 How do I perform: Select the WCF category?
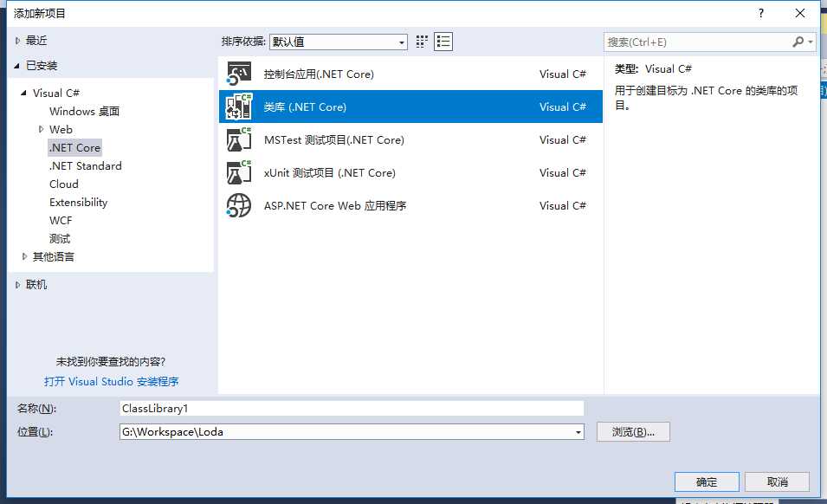point(61,220)
